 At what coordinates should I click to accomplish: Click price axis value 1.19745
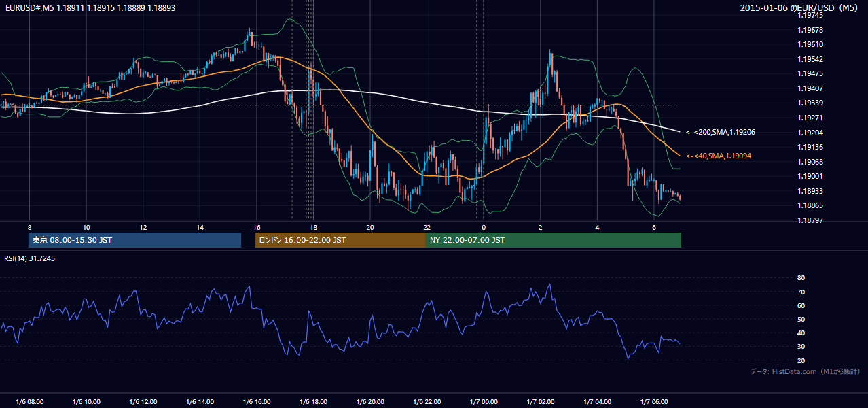point(811,15)
